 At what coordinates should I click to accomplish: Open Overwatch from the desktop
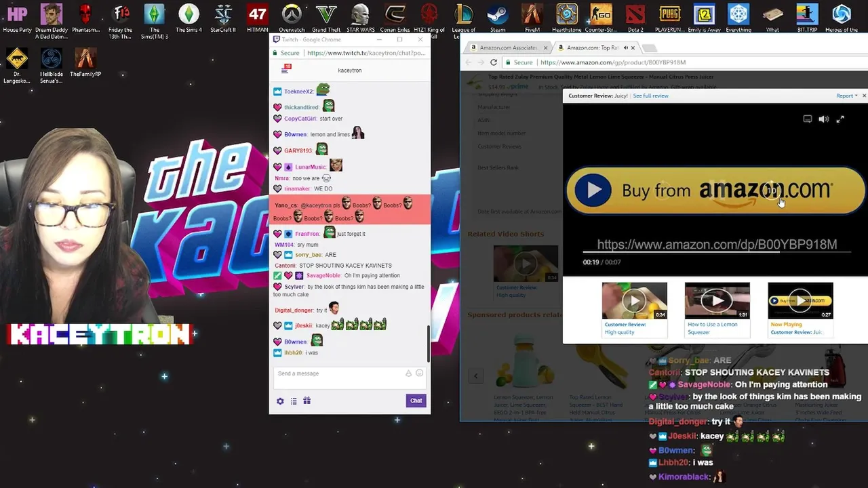click(292, 18)
